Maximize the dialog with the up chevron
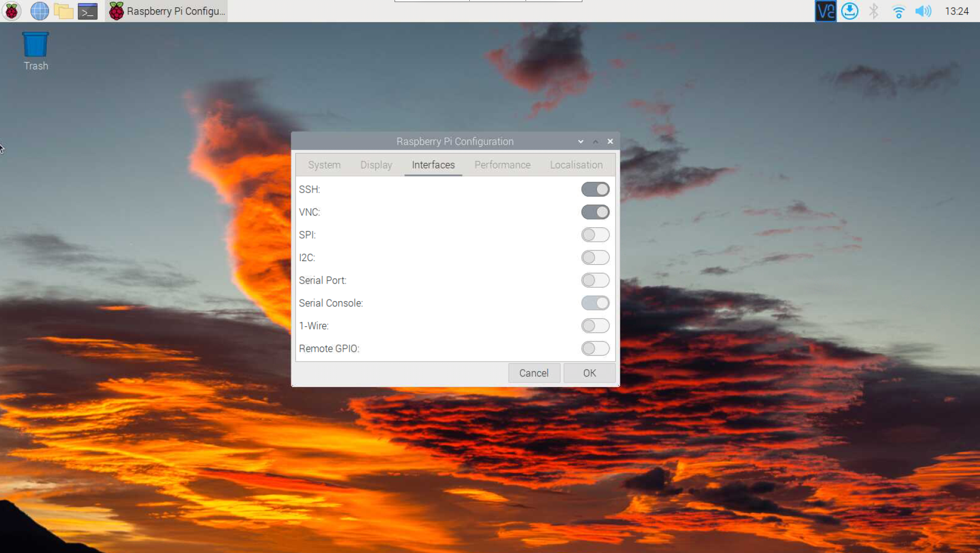The width and height of the screenshot is (980, 553). pyautogui.click(x=595, y=141)
